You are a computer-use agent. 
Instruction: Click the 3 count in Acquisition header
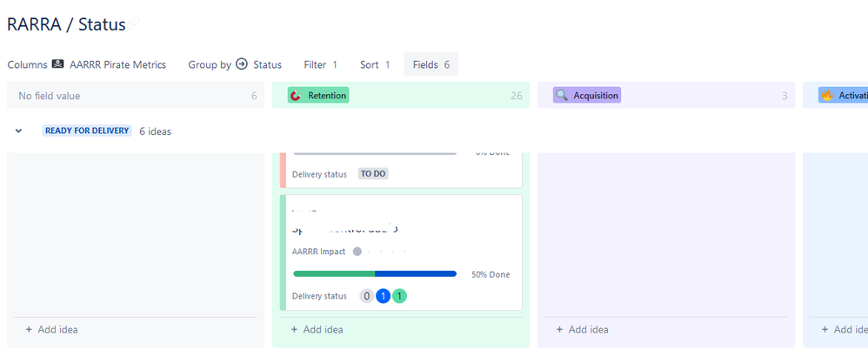785,96
